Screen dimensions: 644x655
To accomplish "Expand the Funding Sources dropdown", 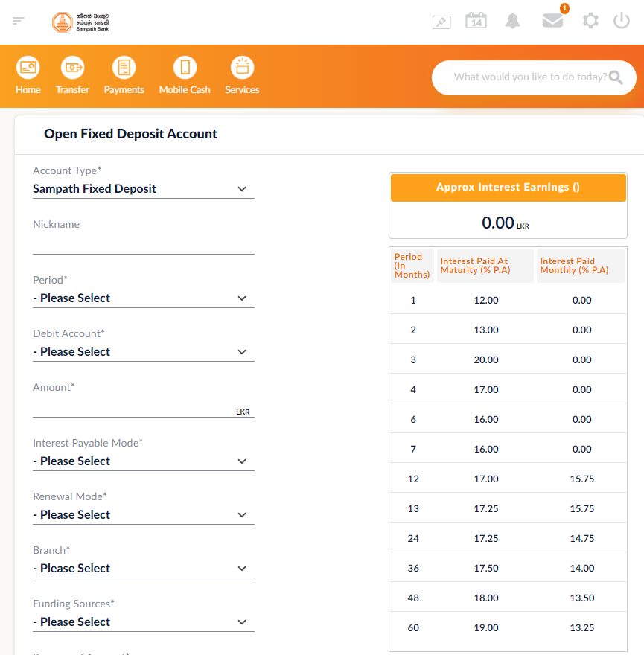I will pyautogui.click(x=144, y=622).
